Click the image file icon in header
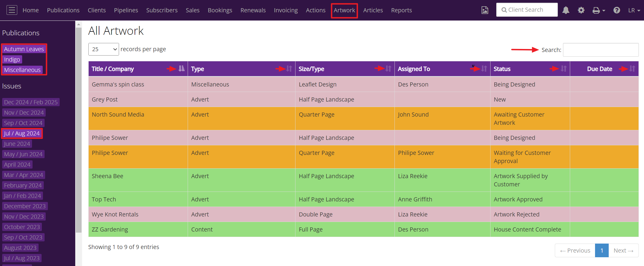 pyautogui.click(x=485, y=10)
